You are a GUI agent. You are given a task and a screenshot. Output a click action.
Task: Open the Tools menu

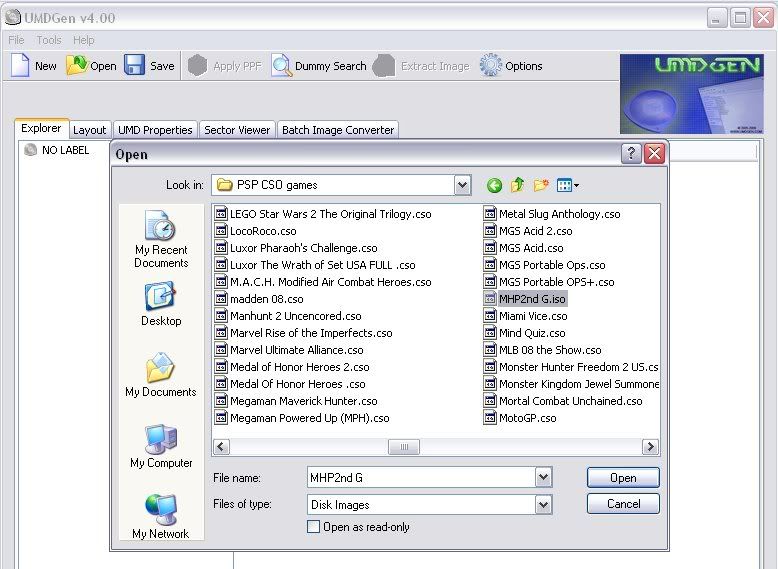click(x=49, y=40)
